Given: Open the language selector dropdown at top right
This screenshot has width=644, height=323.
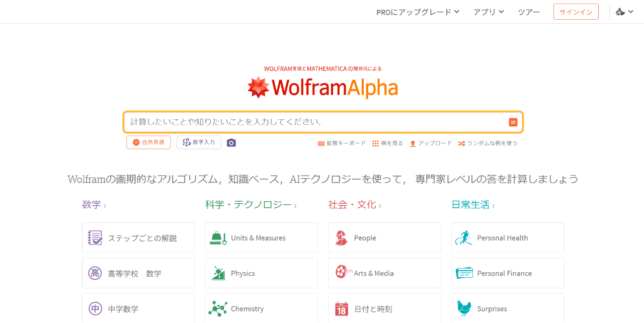Looking at the screenshot, I should pyautogui.click(x=624, y=12).
